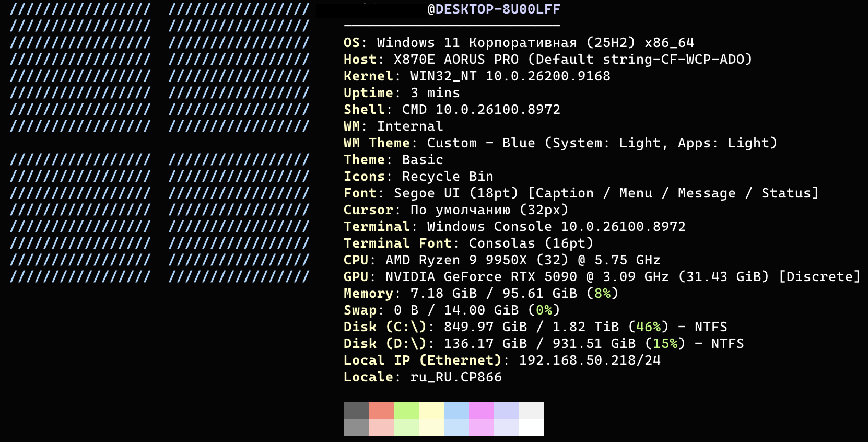Select the 'Shell' label
This screenshot has height=442, width=868.
(x=364, y=110)
